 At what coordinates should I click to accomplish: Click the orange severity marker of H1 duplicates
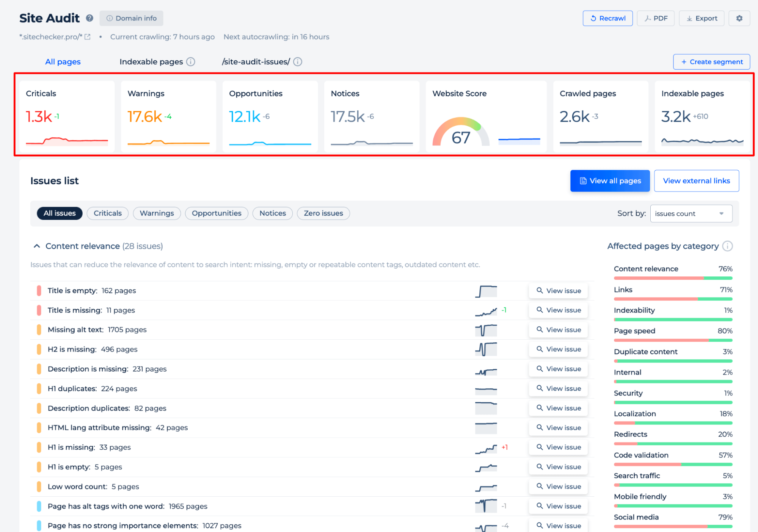[39, 389]
